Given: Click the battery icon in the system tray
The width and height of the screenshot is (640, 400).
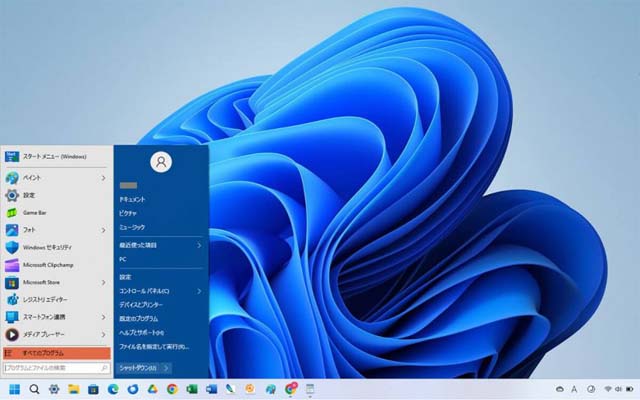Looking at the screenshot, I should click(630, 389).
